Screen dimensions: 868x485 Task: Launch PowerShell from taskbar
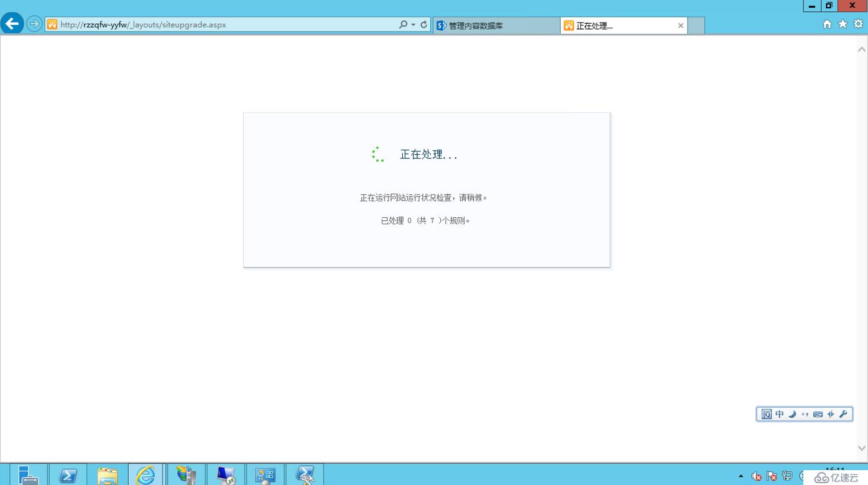click(x=68, y=476)
